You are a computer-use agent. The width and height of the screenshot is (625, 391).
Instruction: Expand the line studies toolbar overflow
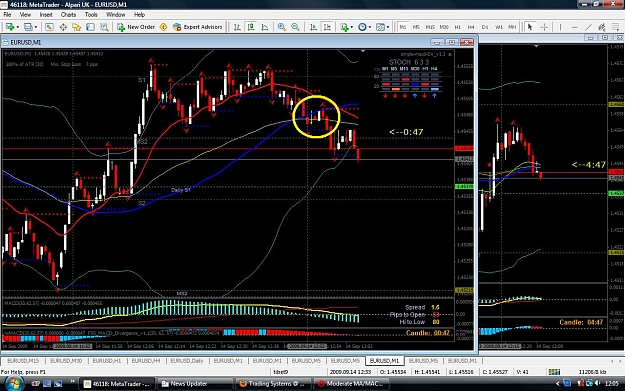click(x=616, y=27)
